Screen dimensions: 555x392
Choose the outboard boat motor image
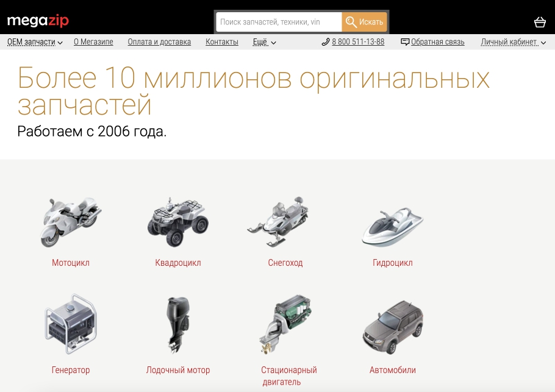coord(178,325)
